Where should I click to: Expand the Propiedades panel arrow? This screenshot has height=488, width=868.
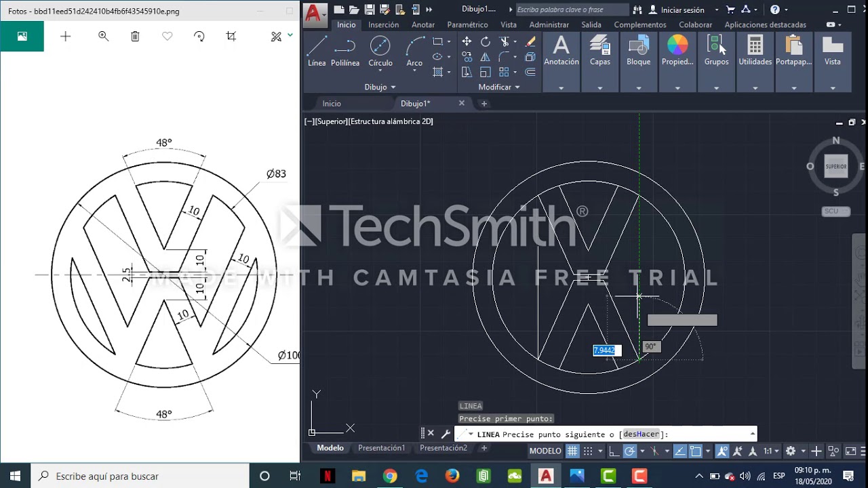coord(677,88)
